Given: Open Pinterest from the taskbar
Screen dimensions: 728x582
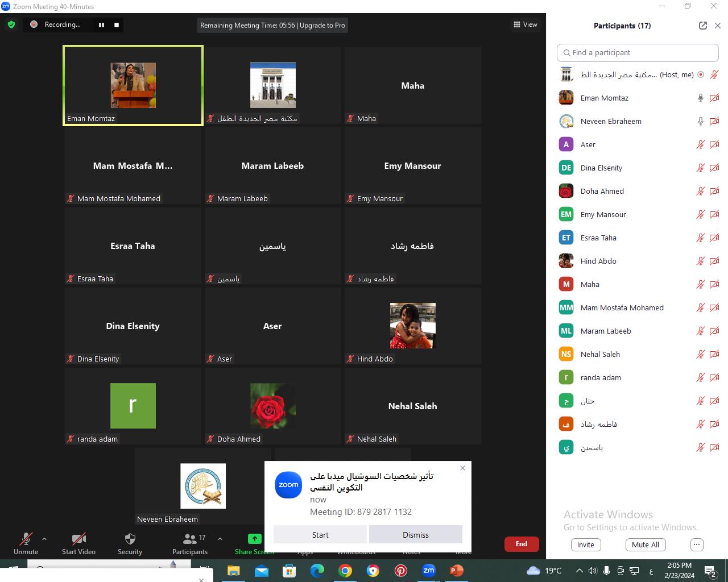Looking at the screenshot, I should (x=401, y=571).
